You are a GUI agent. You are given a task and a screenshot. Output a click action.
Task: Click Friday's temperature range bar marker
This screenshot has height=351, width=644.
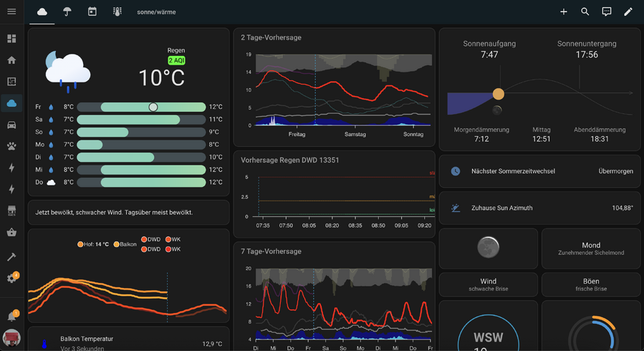point(153,107)
